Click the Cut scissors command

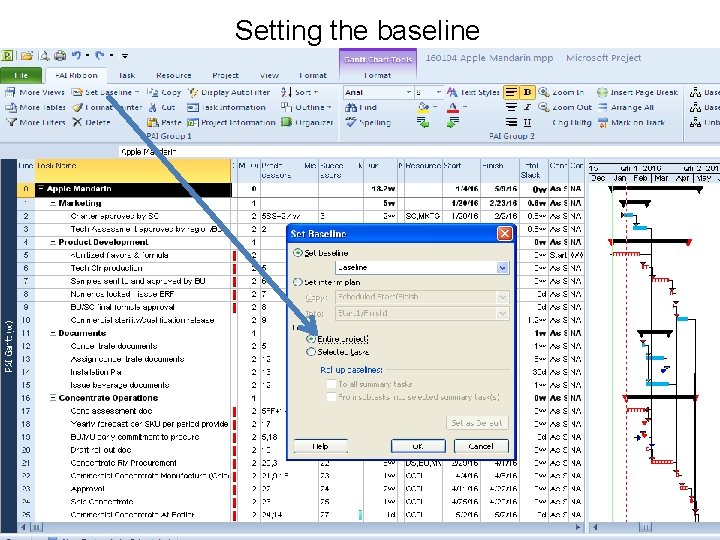161,107
